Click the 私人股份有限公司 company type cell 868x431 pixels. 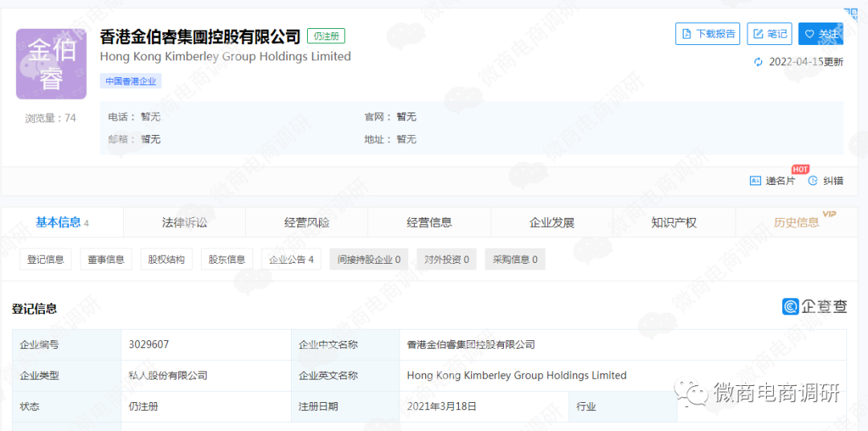[x=206, y=376]
